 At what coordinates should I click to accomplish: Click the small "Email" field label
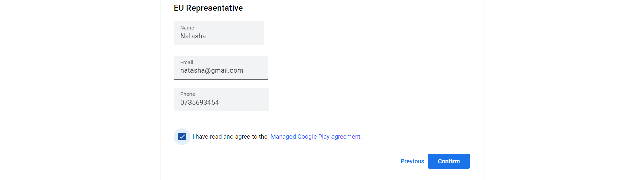tap(186, 63)
